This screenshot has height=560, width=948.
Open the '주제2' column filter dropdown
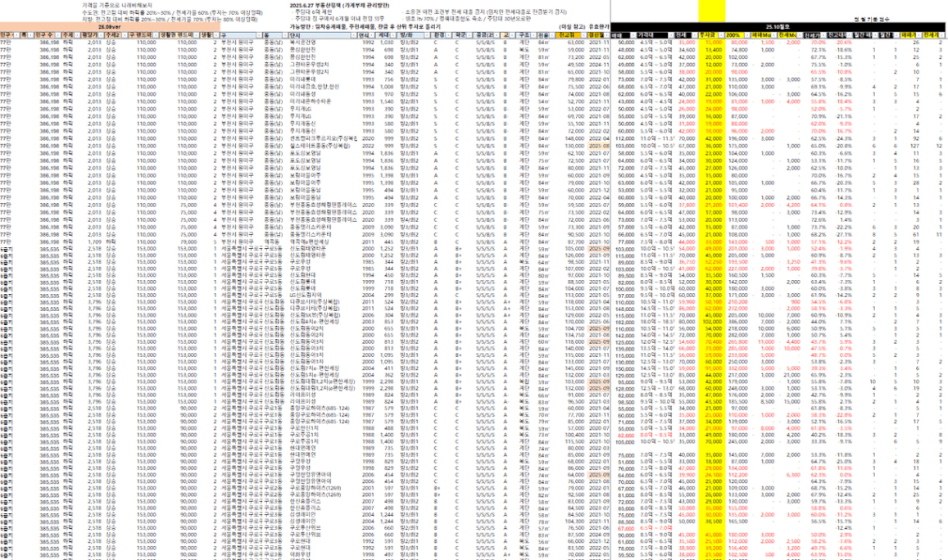point(125,35)
